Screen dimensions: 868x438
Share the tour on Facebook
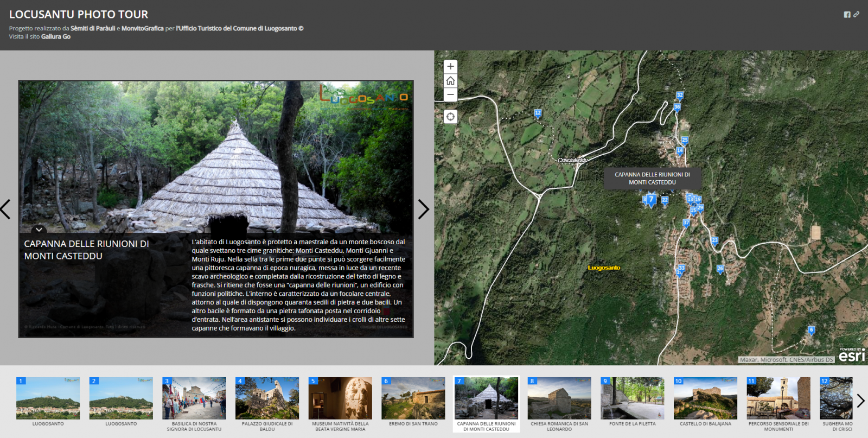(847, 15)
